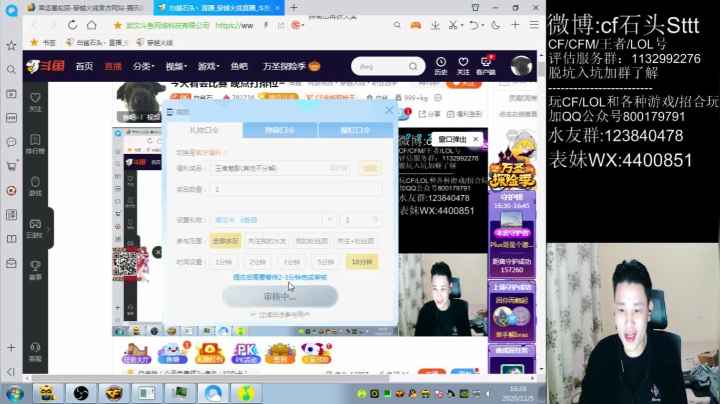The image size is (720, 404).
Task: Click the bookmark star in address bar
Action: tap(118, 25)
